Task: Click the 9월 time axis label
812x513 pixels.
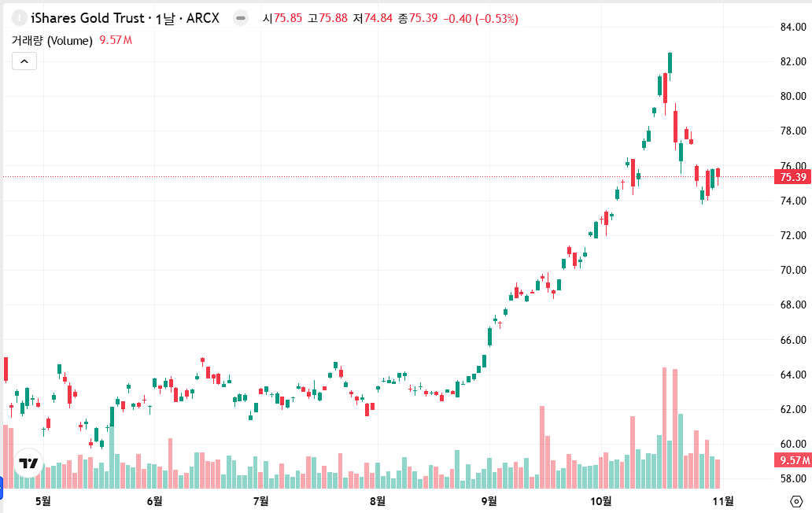Action: point(489,501)
